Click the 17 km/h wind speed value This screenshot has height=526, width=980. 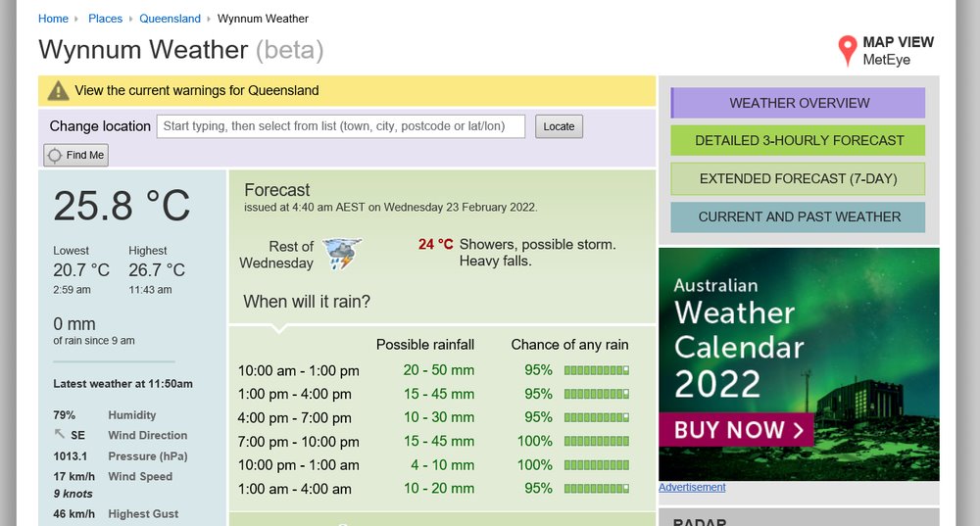point(73,476)
